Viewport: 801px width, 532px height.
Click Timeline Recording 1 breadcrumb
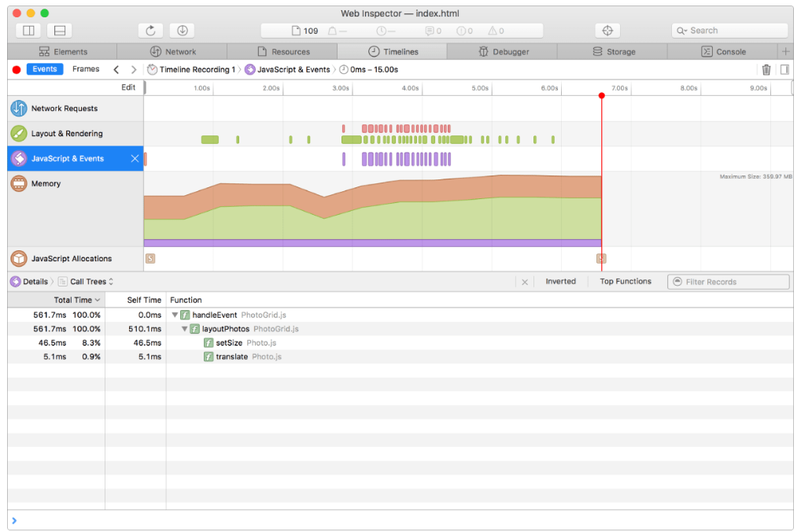coord(191,69)
